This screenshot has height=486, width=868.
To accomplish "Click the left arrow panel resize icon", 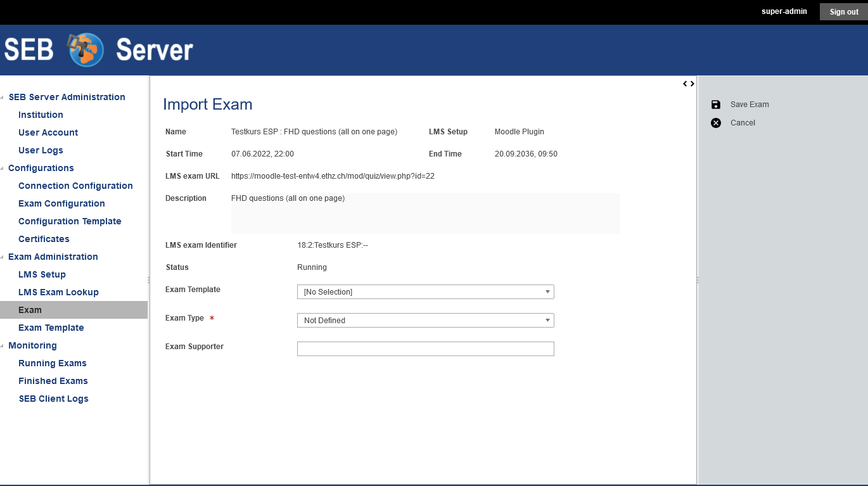I will tap(685, 84).
